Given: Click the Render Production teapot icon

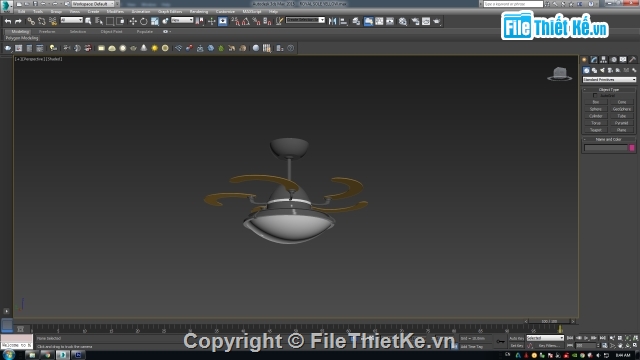Looking at the screenshot, I should click(x=437, y=21).
